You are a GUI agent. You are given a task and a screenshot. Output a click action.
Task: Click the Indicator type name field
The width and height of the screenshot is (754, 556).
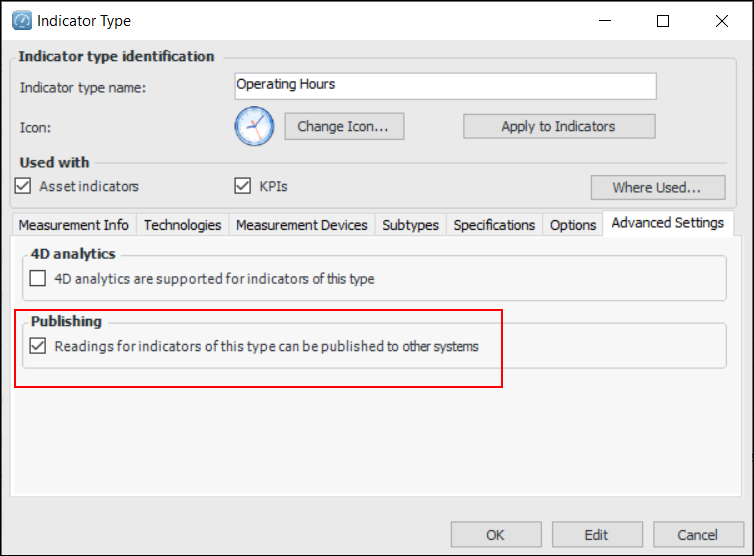point(445,86)
